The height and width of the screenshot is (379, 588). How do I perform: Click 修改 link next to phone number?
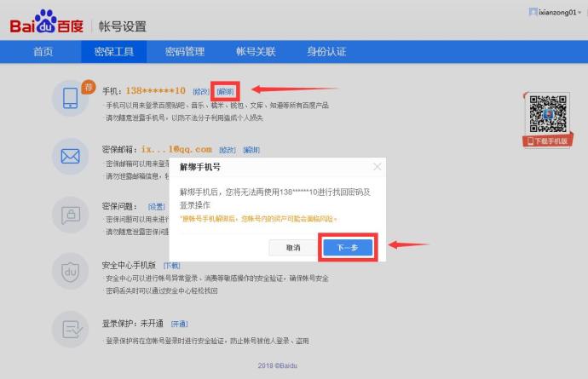pos(200,91)
